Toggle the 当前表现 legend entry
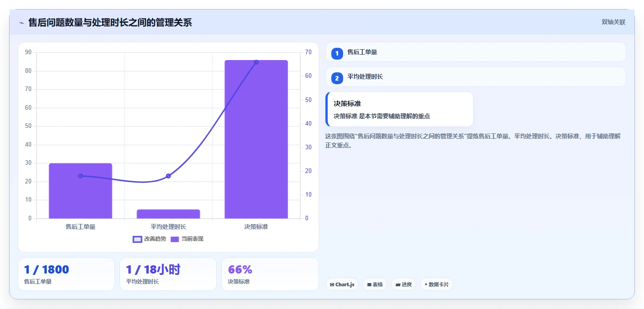The height and width of the screenshot is (309, 644). [187, 239]
